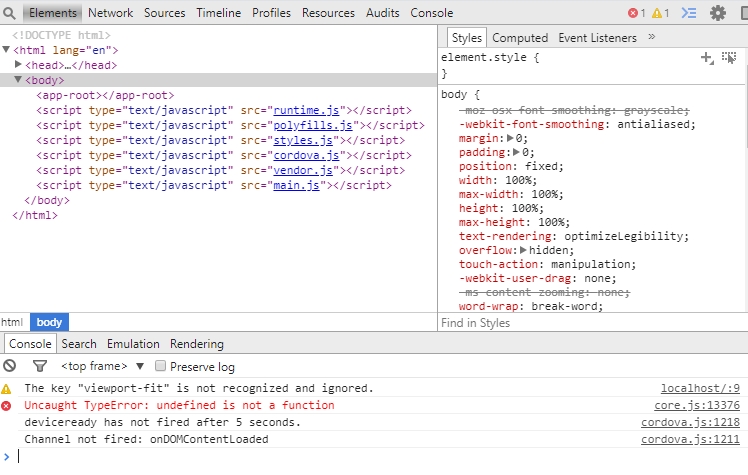
Task: Collapse the html element node
Action: [x=6, y=50]
